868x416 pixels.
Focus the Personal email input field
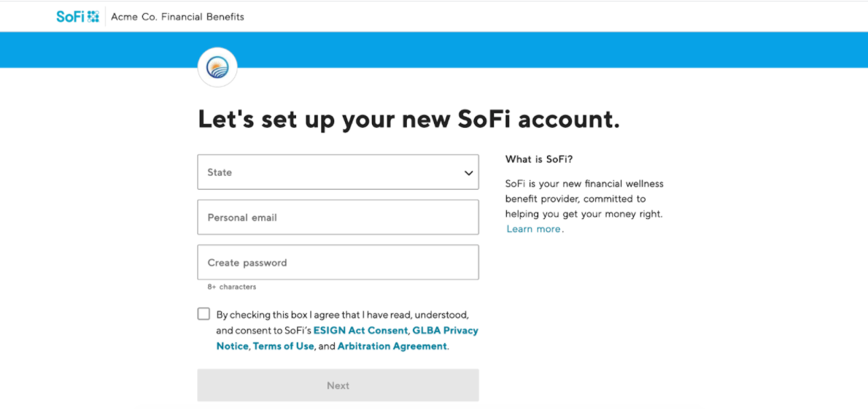(338, 217)
